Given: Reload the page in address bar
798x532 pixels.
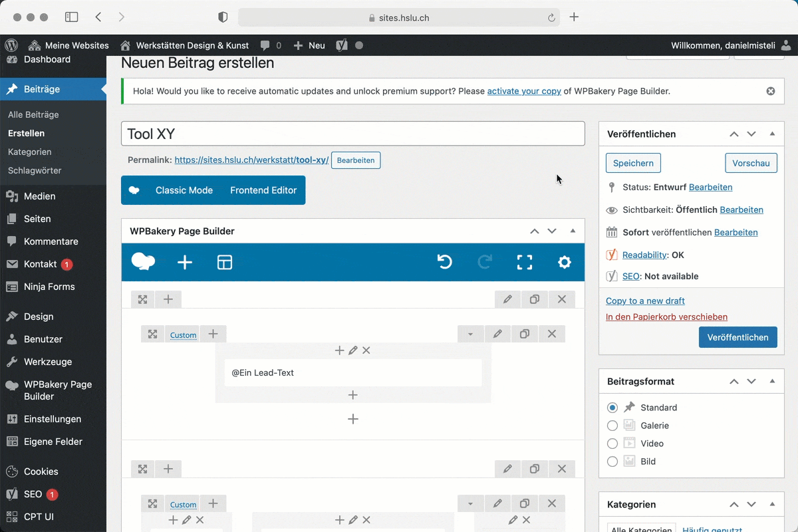Looking at the screenshot, I should 551,18.
